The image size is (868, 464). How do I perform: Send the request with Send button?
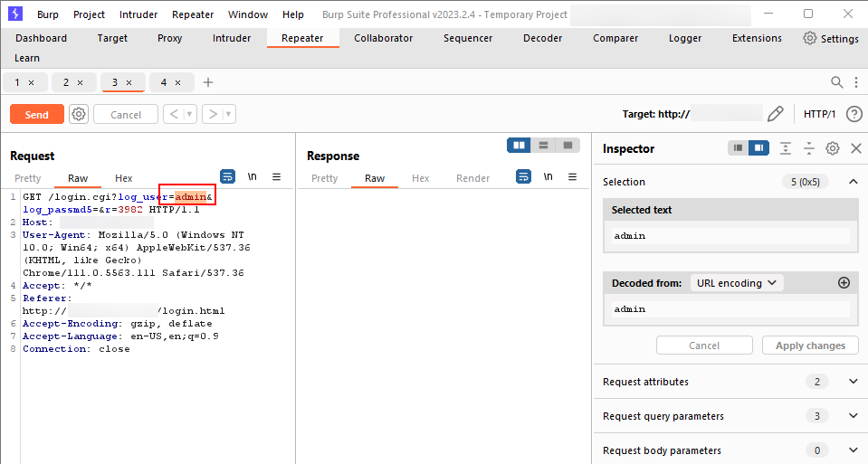pyautogui.click(x=37, y=114)
